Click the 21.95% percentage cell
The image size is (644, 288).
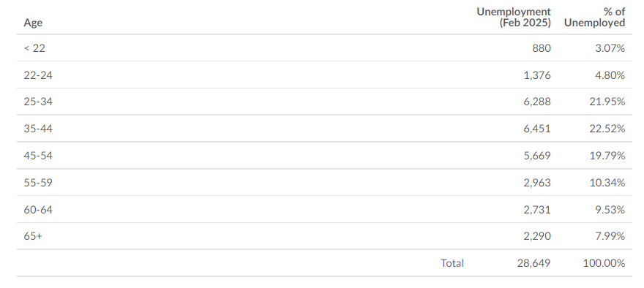[x=607, y=102]
